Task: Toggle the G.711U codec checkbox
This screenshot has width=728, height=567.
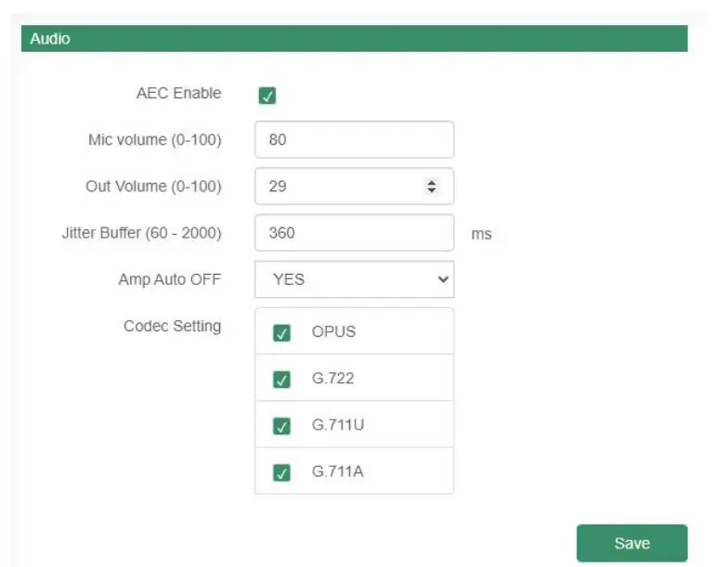Action: [282, 426]
